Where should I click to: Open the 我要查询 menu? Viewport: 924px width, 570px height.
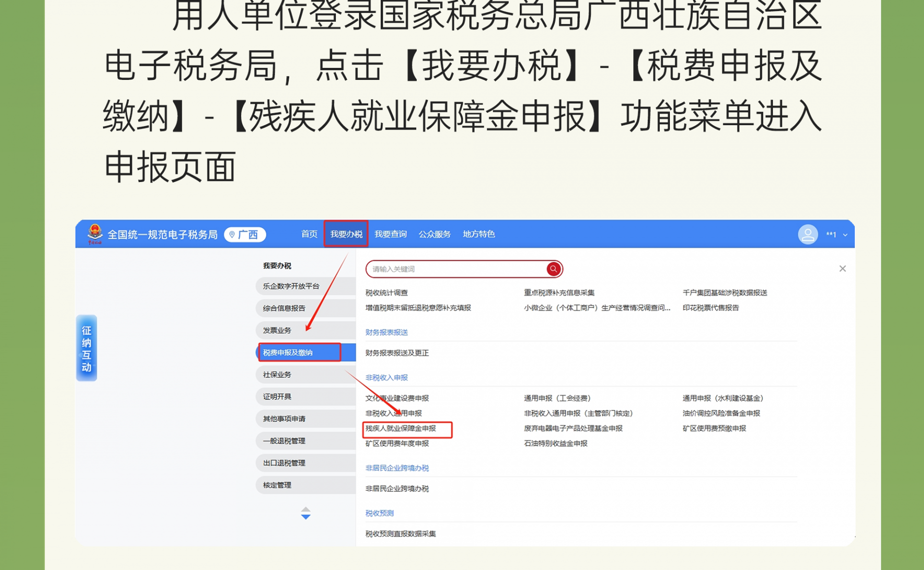click(x=390, y=234)
